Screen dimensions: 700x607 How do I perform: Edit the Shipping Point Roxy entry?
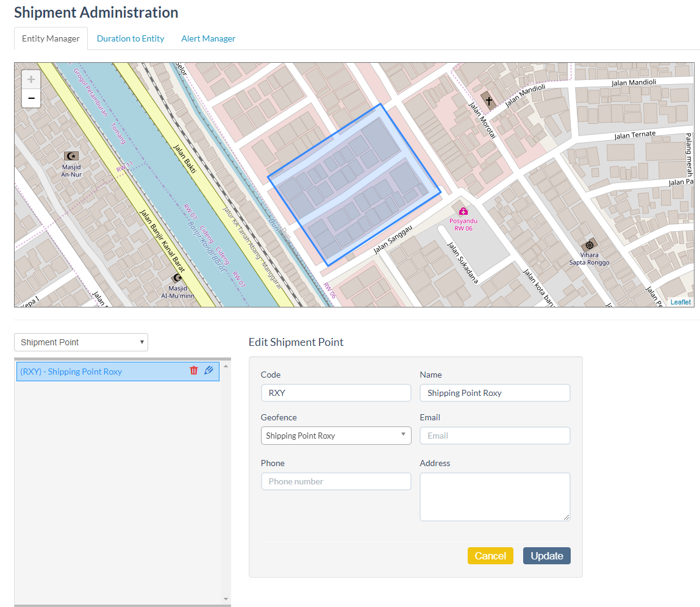coord(209,370)
